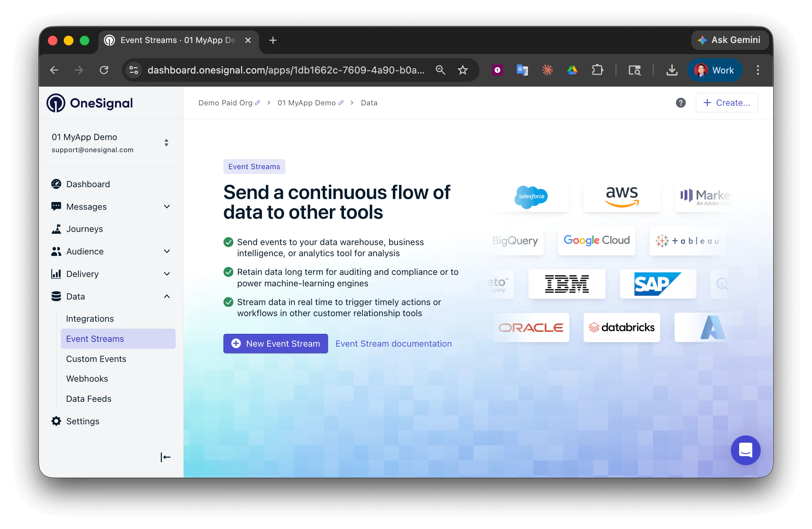
Task: Open the browser extensions puzzle icon
Action: pos(597,70)
